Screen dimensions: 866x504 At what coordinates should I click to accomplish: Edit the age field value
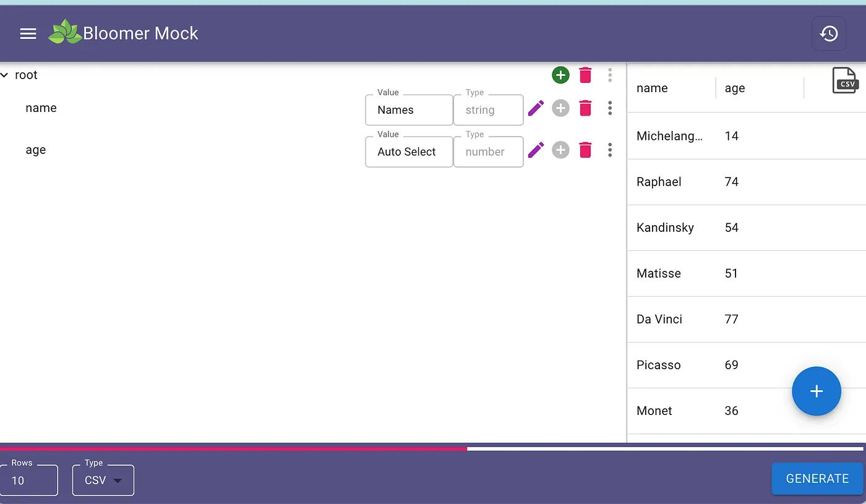click(536, 150)
